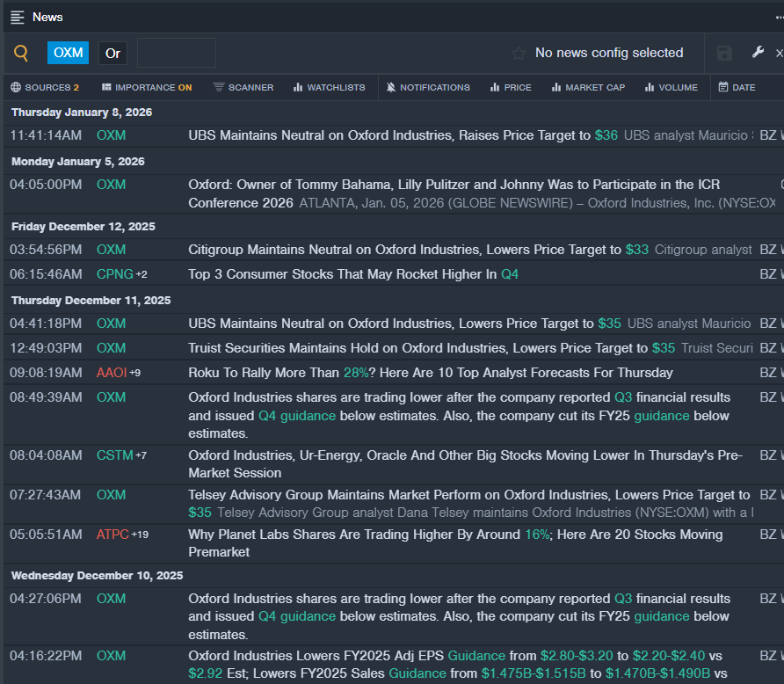The width and height of the screenshot is (784, 684).
Task: Open the wrench settings icon
Action: (x=758, y=53)
